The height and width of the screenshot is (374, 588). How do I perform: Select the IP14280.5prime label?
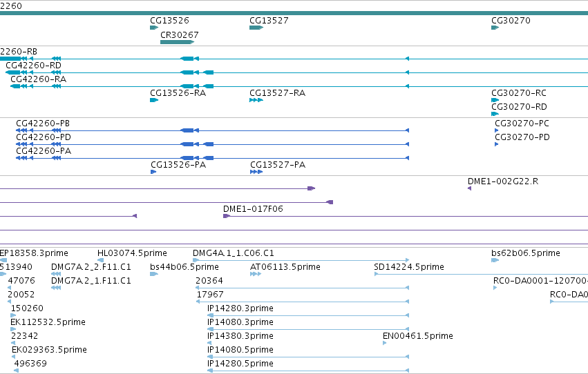pos(240,364)
